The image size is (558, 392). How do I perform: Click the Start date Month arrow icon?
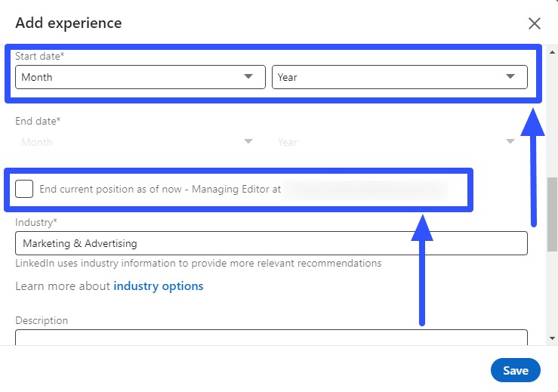click(x=248, y=77)
